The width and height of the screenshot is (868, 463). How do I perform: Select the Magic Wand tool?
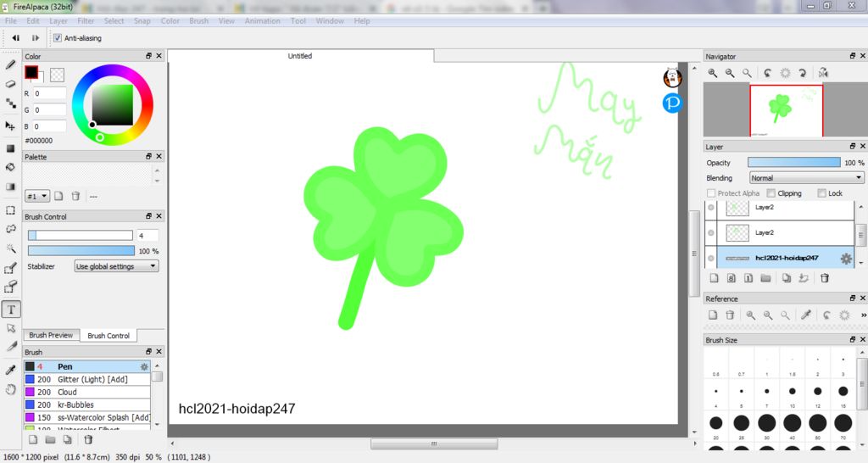click(10, 248)
